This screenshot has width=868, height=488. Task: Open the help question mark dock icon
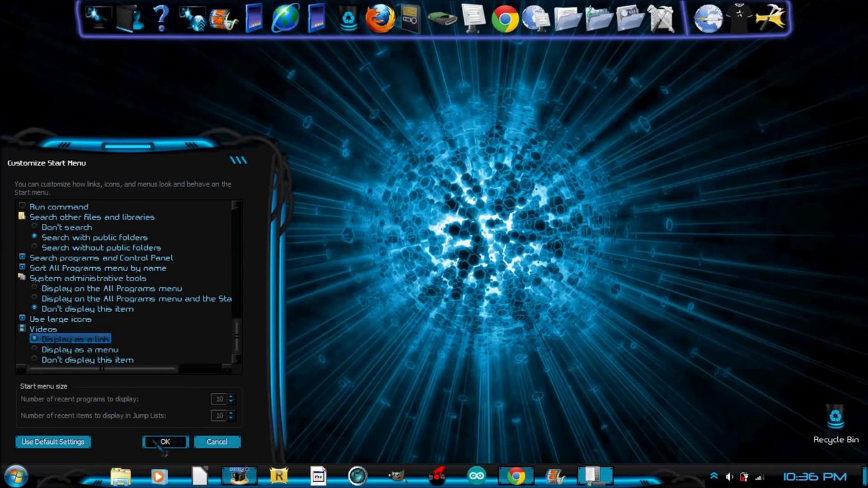pyautogui.click(x=161, y=18)
